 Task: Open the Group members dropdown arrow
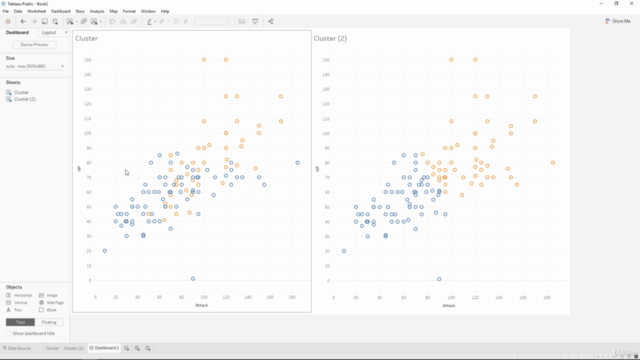point(168,22)
